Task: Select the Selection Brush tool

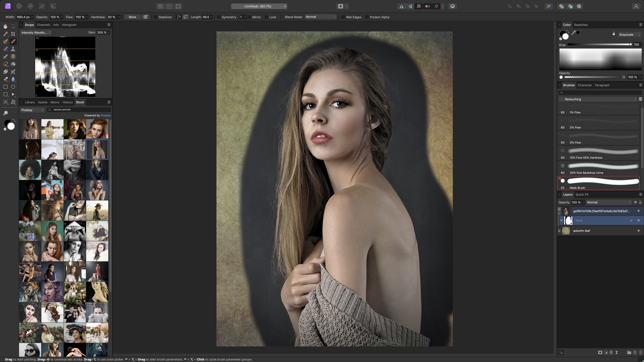Action: [x=5, y=41]
